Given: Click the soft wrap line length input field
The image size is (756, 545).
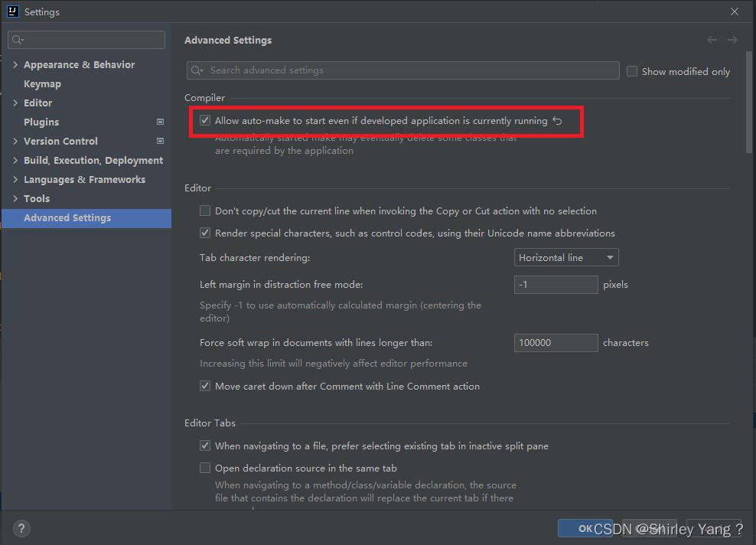Looking at the screenshot, I should 556,342.
